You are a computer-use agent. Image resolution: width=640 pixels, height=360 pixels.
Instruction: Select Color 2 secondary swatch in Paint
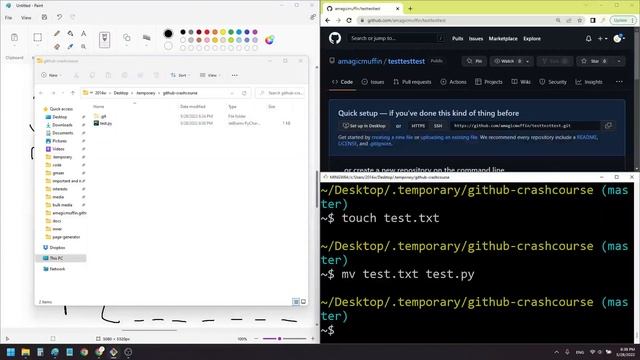pyautogui.click(x=168, y=46)
